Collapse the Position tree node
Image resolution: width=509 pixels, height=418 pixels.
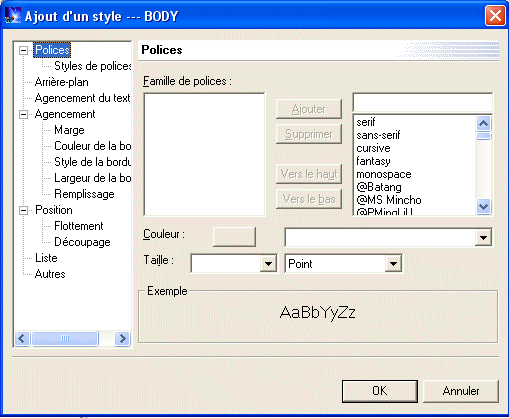[23, 210]
